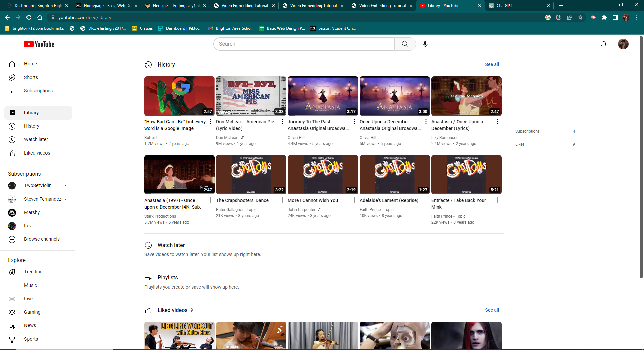Open Live under Explore

pyautogui.click(x=38, y=299)
